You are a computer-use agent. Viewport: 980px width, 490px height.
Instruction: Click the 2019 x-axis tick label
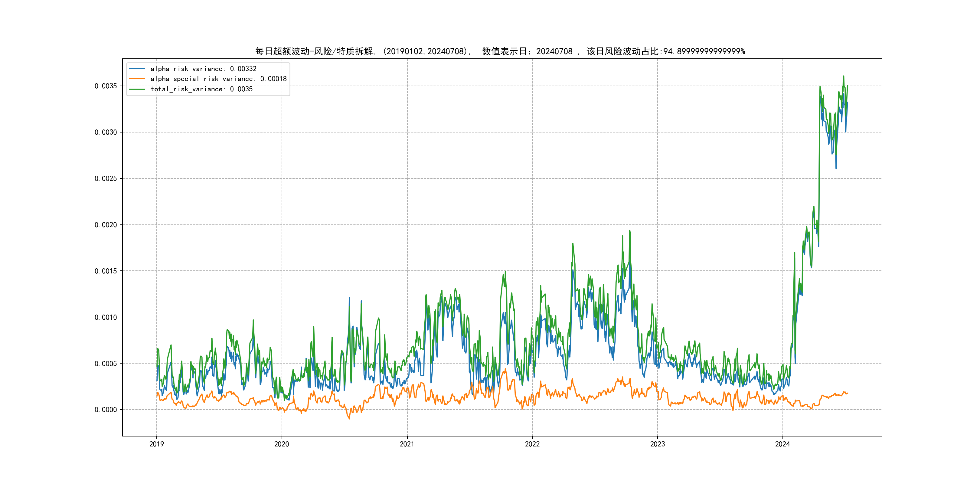point(156,444)
